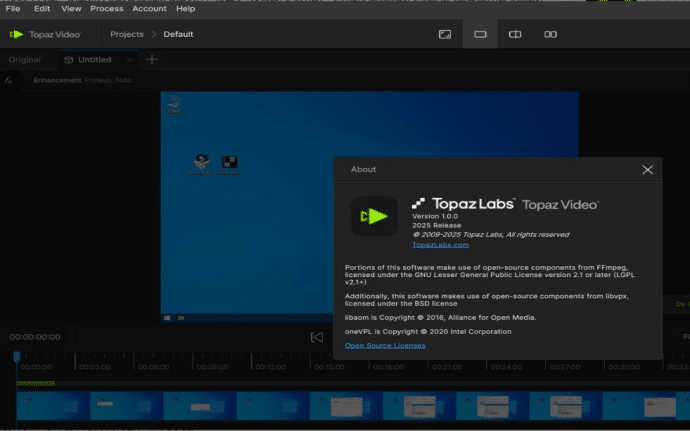Open the Edit menu
Viewport: 690px width, 431px height.
42,8
